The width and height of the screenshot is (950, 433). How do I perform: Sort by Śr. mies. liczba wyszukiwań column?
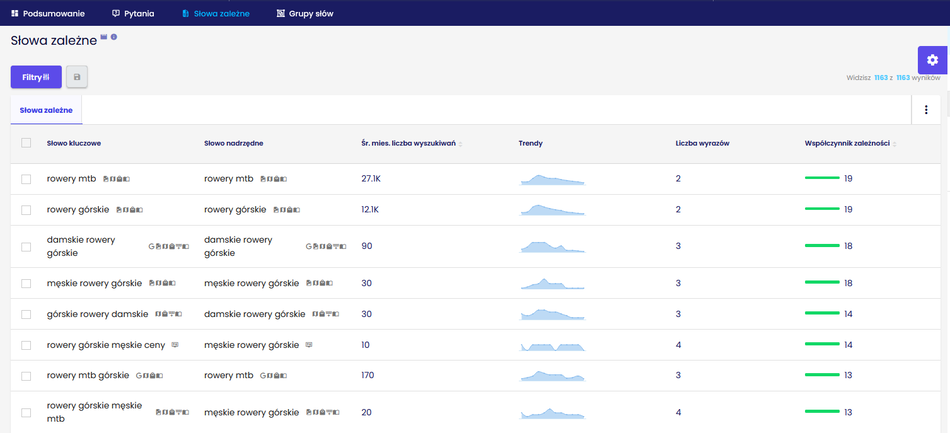(460, 144)
